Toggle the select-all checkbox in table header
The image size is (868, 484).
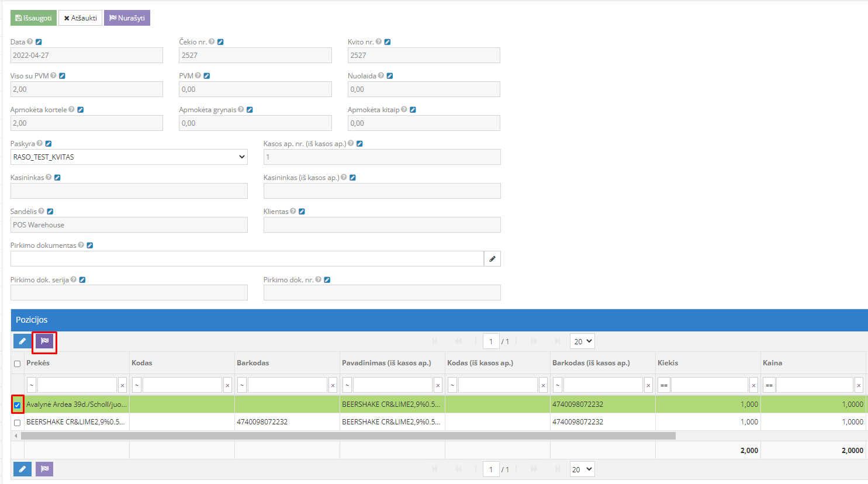pos(18,364)
